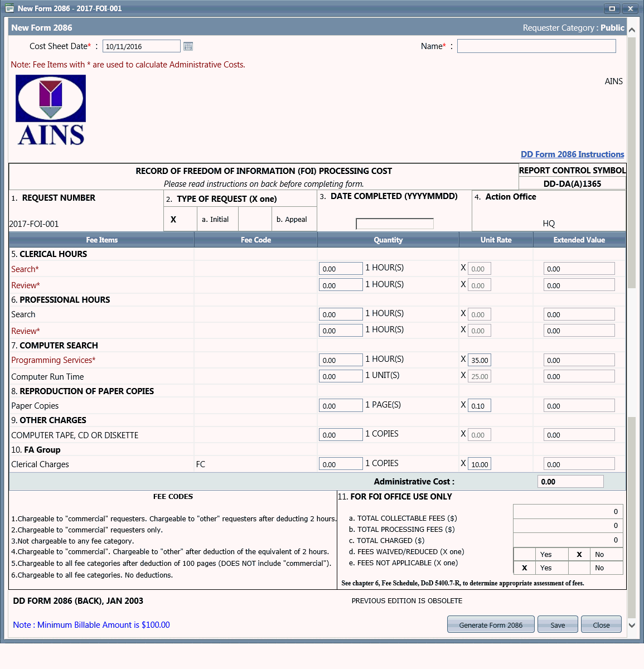Toggle No for Fees Waived/Reduced
Image resolution: width=644 pixels, height=669 pixels.
[x=579, y=554]
